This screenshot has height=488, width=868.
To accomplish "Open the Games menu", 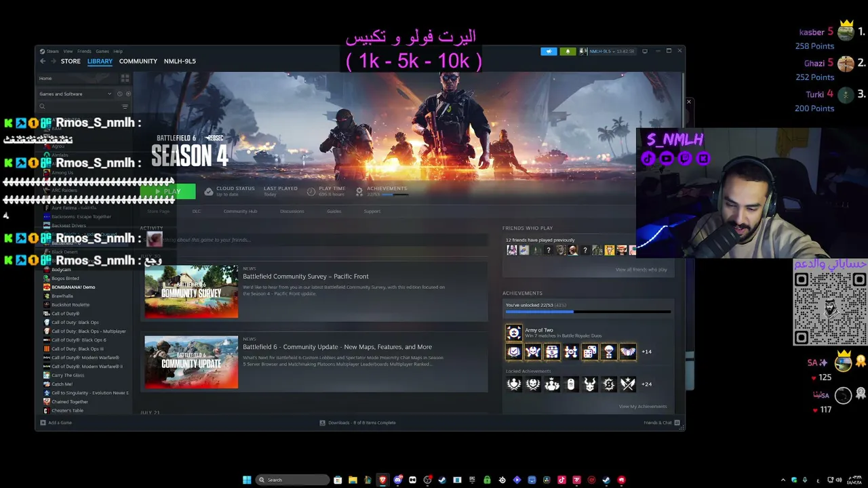I will [x=102, y=52].
